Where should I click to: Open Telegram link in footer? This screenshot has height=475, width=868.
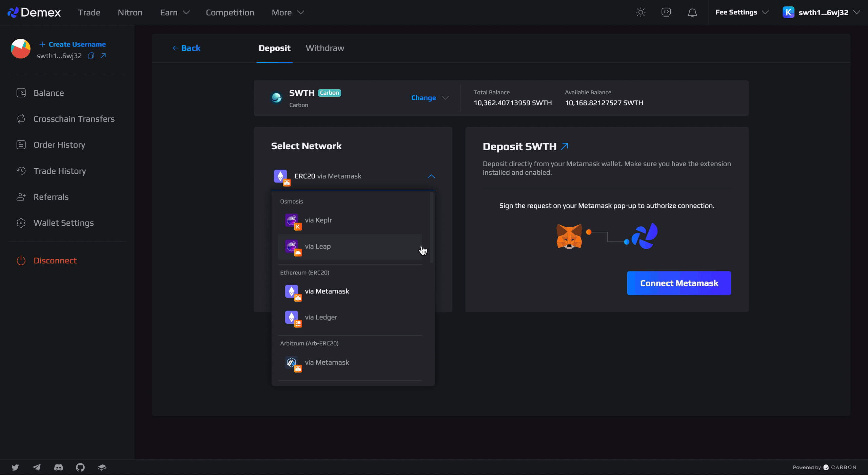click(x=37, y=468)
